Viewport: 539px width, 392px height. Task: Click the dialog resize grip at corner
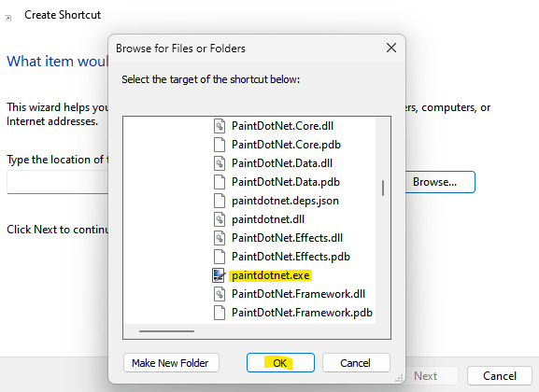[399, 379]
